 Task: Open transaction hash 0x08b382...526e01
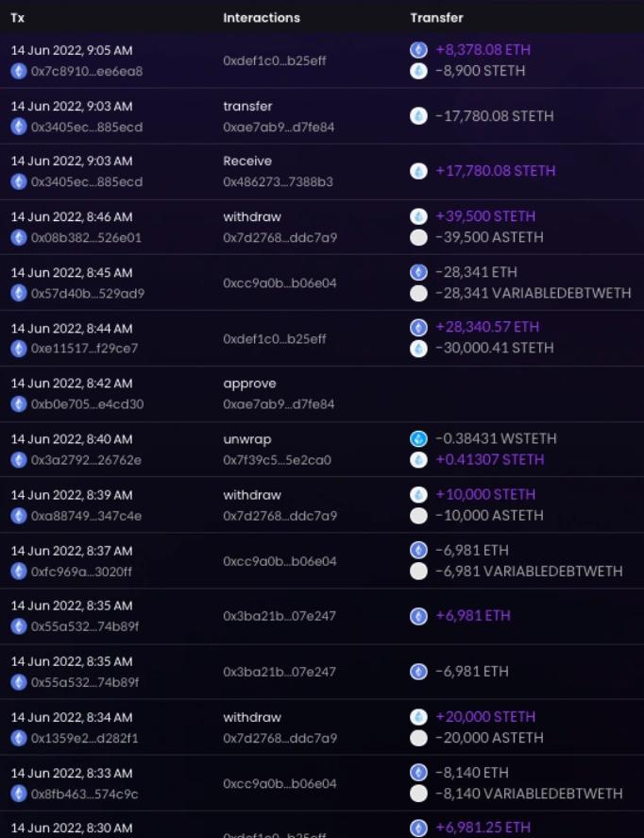pyautogui.click(x=86, y=238)
